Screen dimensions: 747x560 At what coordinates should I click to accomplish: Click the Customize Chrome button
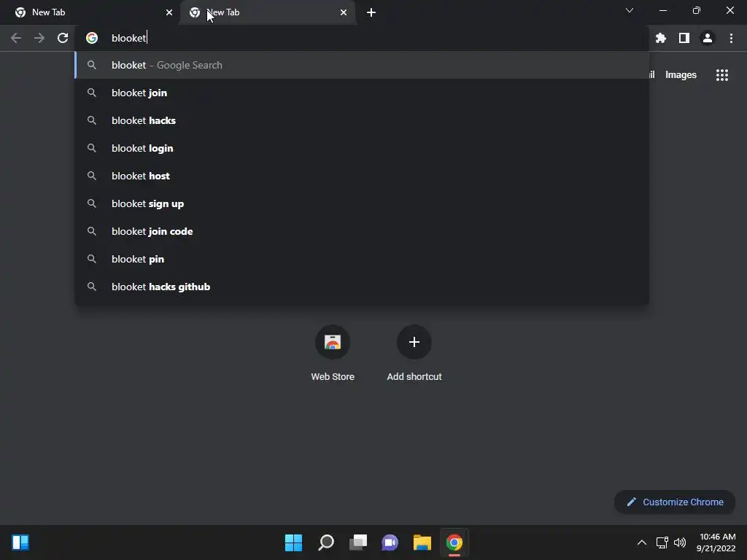click(675, 502)
